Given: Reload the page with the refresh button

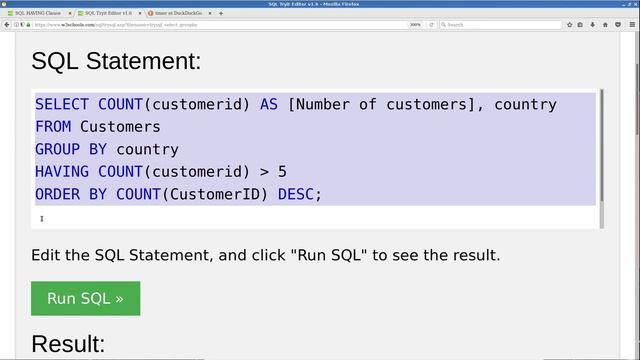Looking at the screenshot, I should click(431, 25).
